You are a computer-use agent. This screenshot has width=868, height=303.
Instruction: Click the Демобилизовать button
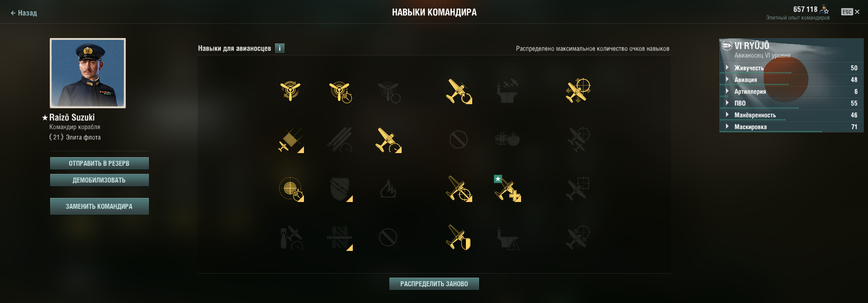(x=99, y=180)
